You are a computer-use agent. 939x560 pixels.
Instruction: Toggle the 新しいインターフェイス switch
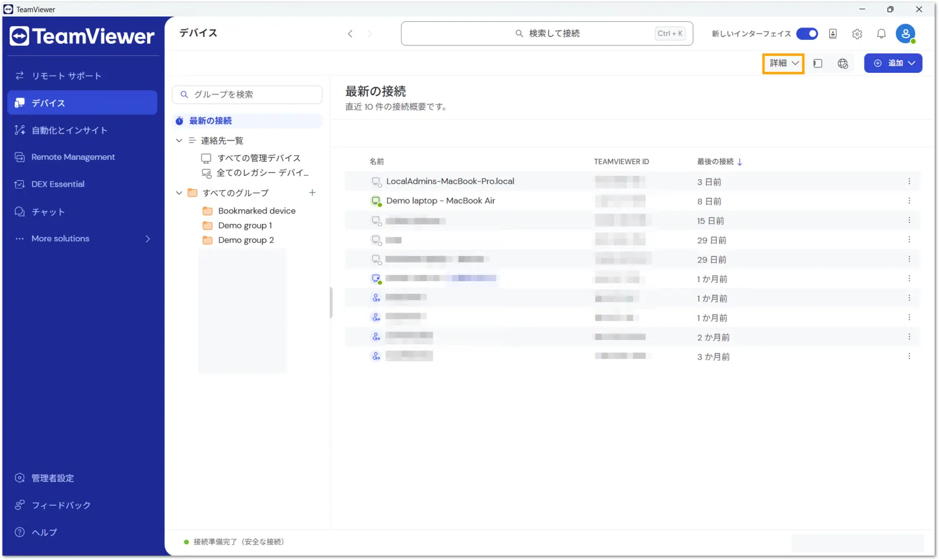point(807,34)
